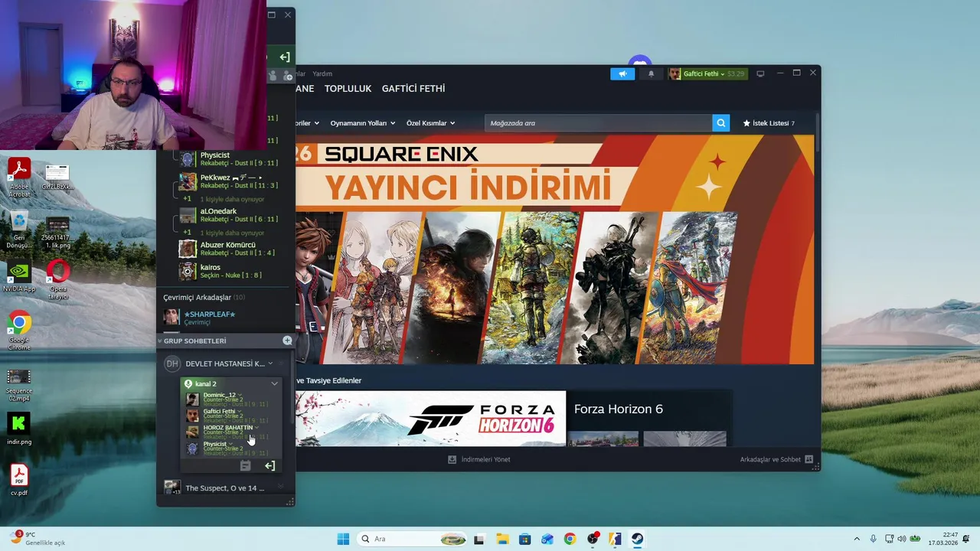Click the Steam store page scrollbar
The image size is (980, 551).
(x=817, y=134)
